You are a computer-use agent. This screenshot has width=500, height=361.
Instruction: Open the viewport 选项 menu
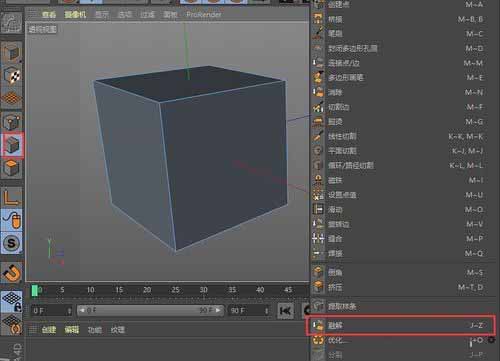coord(125,15)
